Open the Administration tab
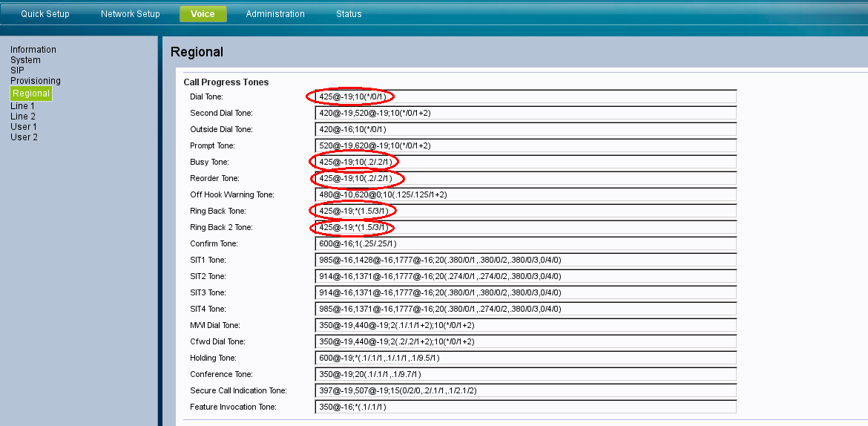 [x=275, y=14]
